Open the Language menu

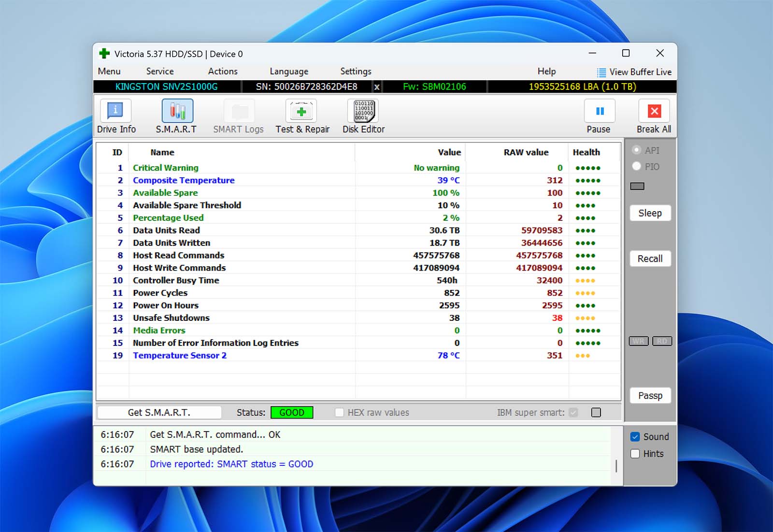click(288, 72)
